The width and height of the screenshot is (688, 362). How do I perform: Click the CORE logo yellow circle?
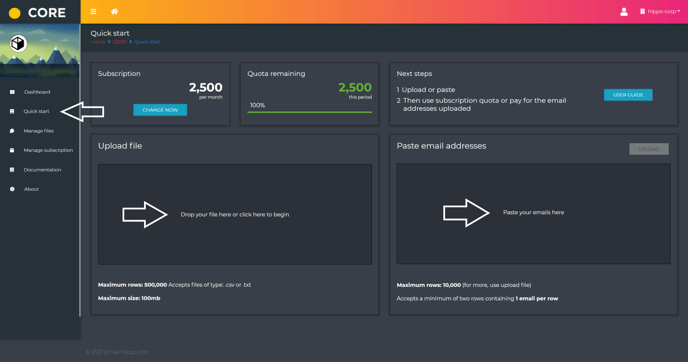[14, 13]
